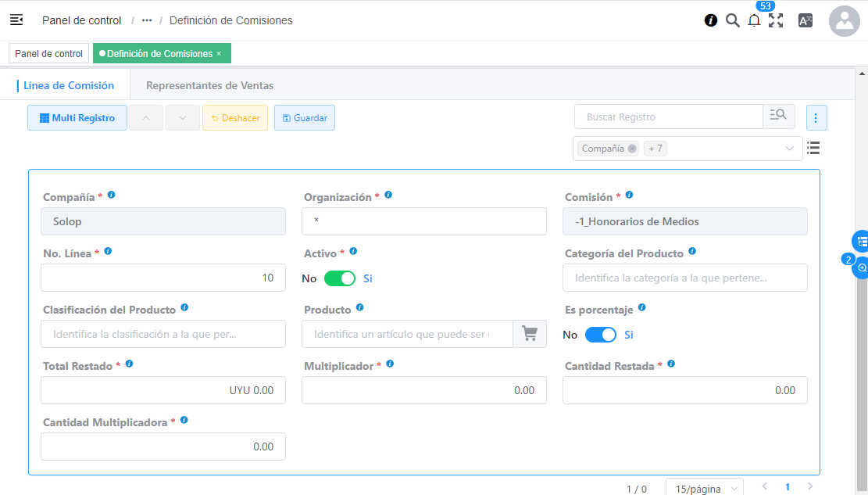
Task: Click the info icon in header
Action: point(710,21)
